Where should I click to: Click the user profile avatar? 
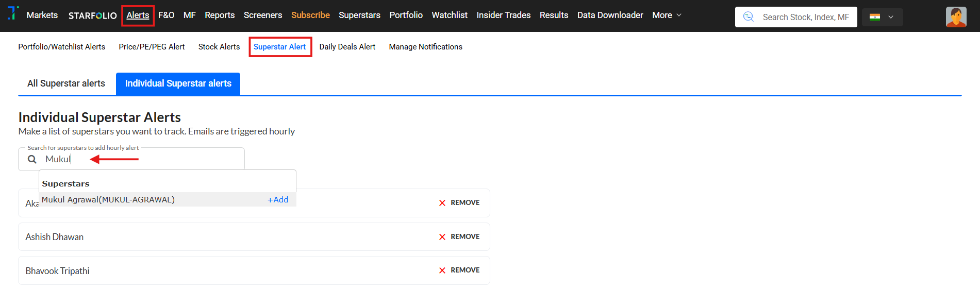(956, 17)
